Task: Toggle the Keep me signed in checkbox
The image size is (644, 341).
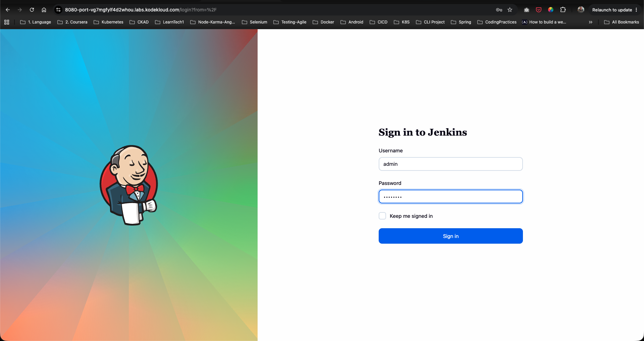Action: [x=382, y=216]
